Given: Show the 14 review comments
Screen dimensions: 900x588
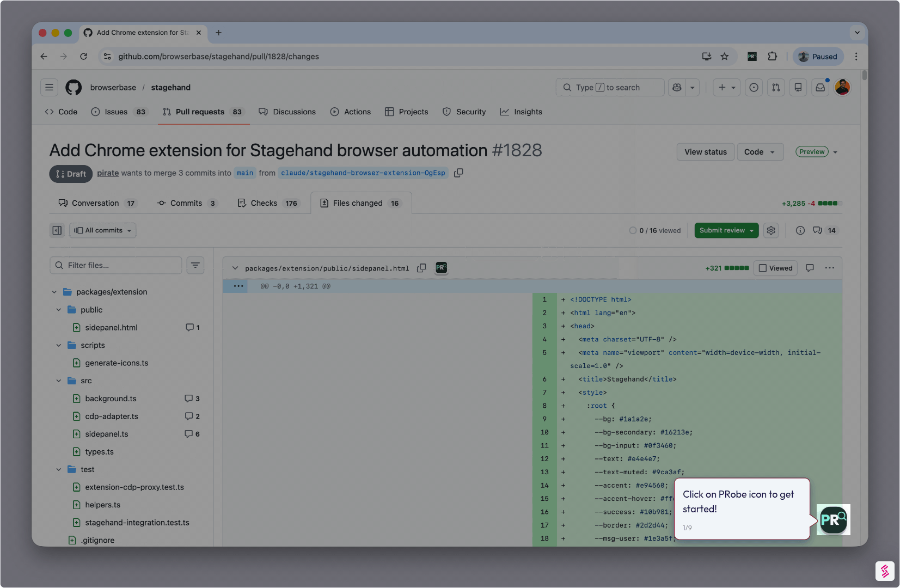Looking at the screenshot, I should [825, 230].
